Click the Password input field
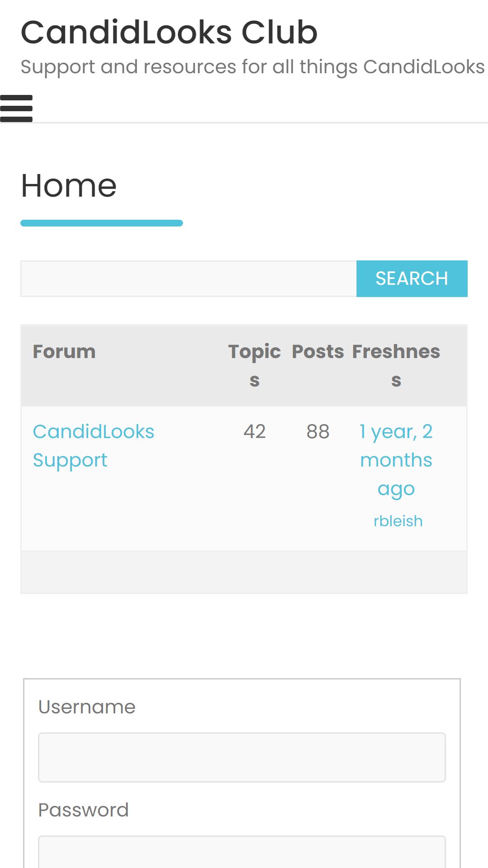The width and height of the screenshot is (488, 868). click(x=242, y=852)
